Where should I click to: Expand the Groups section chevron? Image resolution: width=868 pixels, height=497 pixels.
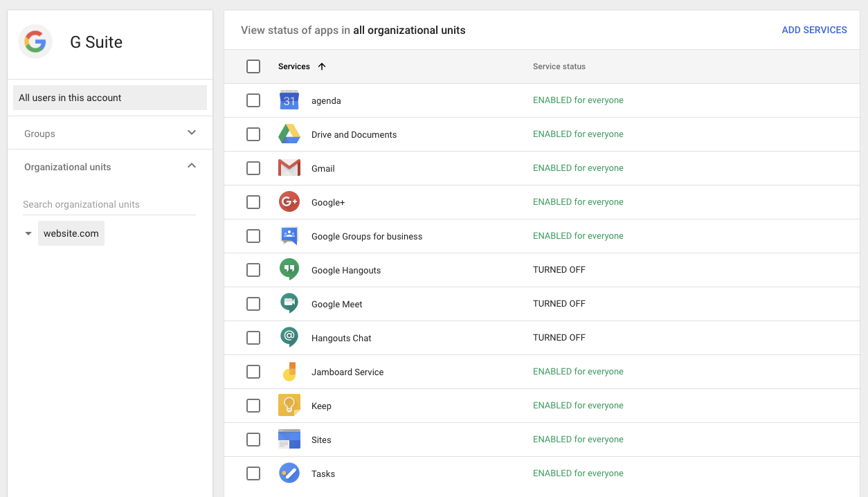click(192, 133)
